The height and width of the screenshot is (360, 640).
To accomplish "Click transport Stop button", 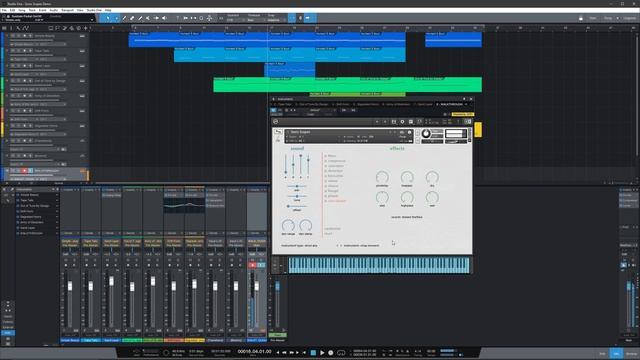I will point(313,353).
